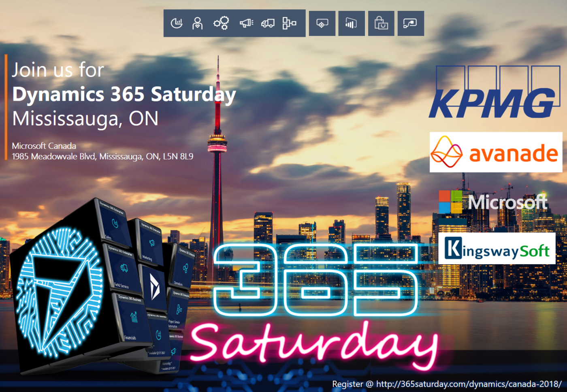Click the Microsoft Canada address line
567x392 pixels.
tap(102, 157)
